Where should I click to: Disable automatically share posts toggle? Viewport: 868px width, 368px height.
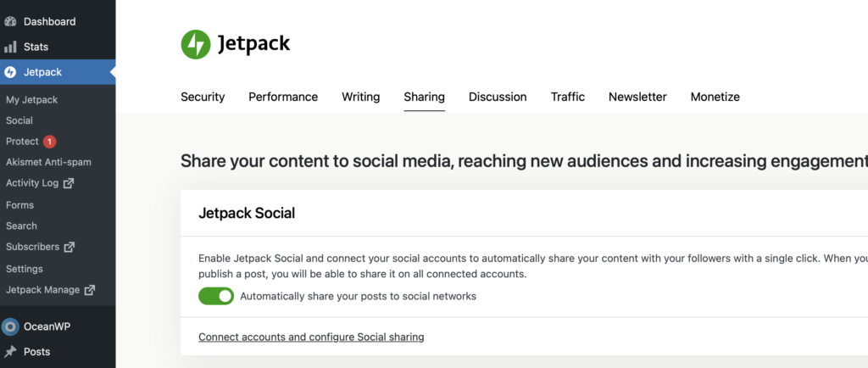click(x=215, y=296)
